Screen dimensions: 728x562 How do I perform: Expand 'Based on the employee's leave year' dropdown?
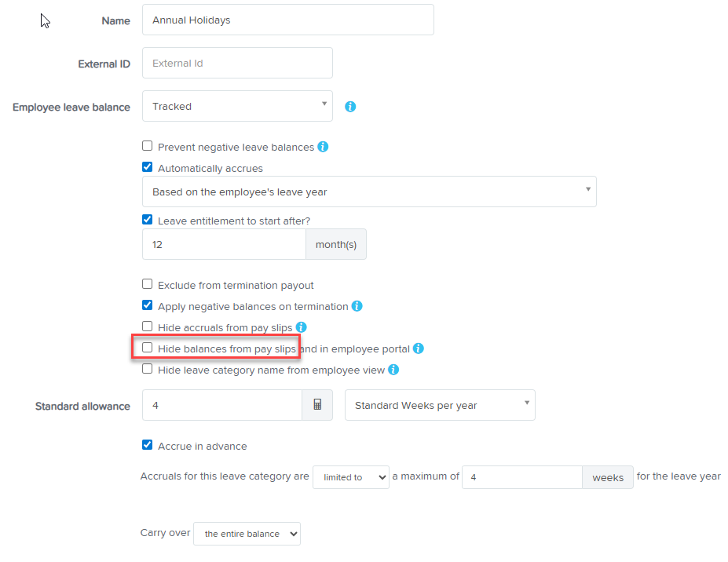pyautogui.click(x=369, y=192)
